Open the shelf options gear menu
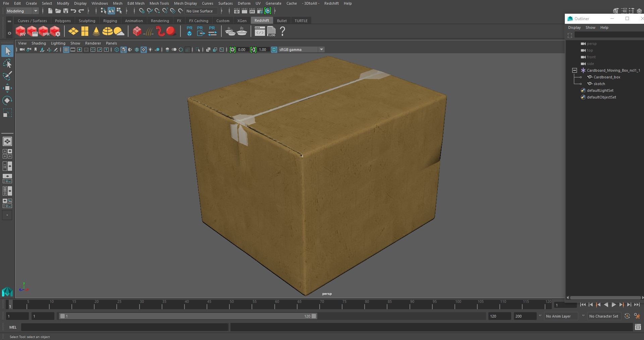The image size is (644, 340). (9, 33)
